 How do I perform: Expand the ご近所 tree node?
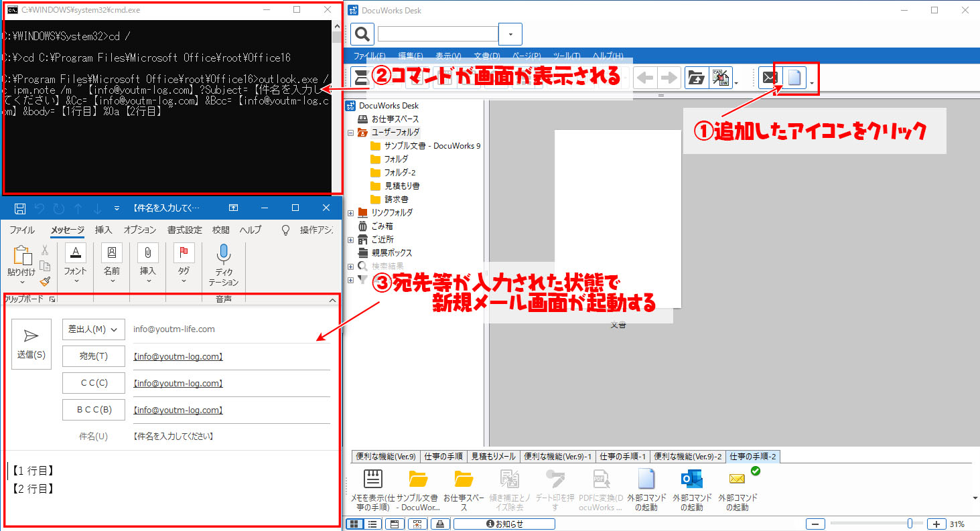point(350,240)
